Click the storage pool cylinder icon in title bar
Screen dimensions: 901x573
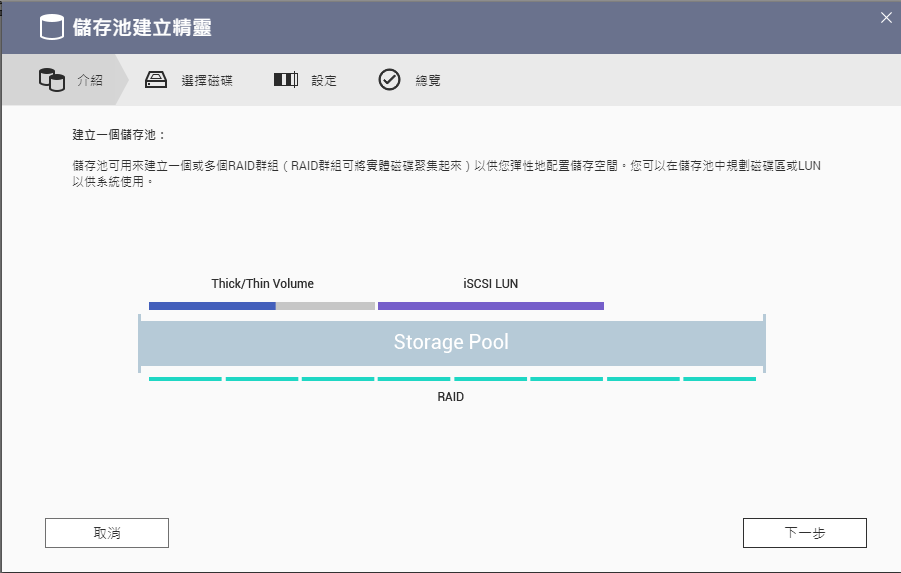52,28
